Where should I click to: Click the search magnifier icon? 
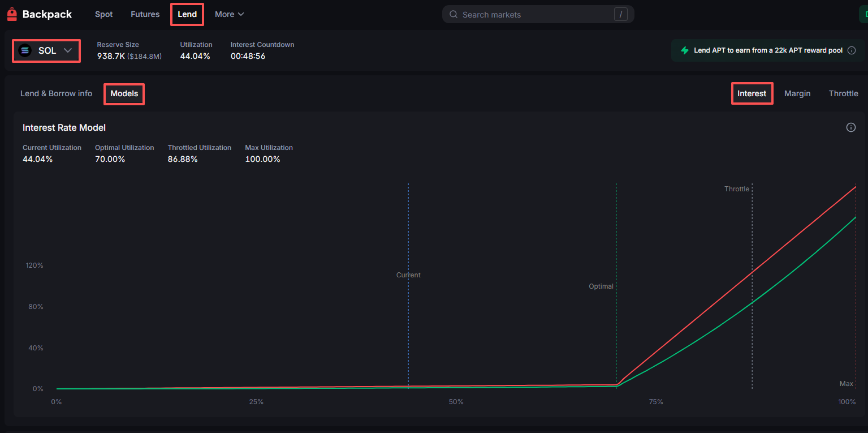click(453, 15)
